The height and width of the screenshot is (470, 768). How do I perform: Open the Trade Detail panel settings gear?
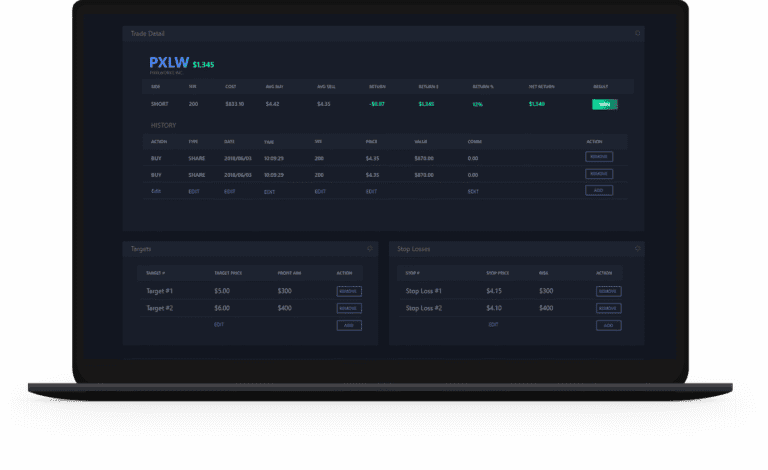(637, 33)
